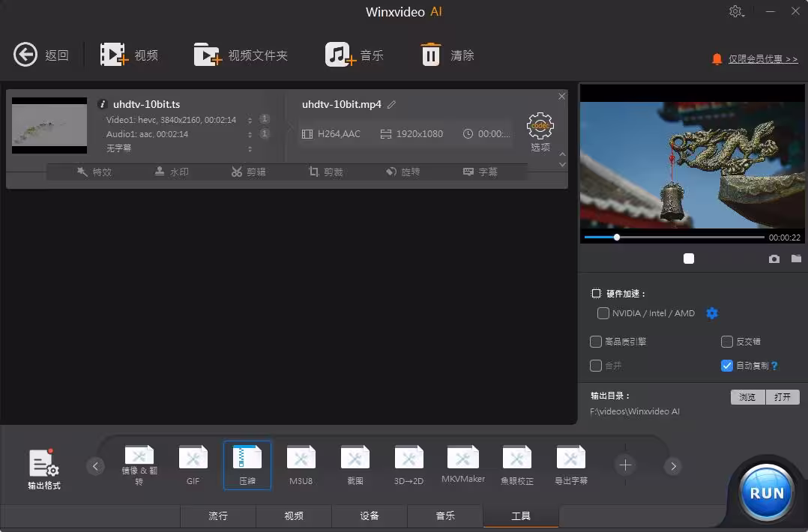Move item down with chevron arrow
The width and height of the screenshot is (808, 532).
click(562, 164)
